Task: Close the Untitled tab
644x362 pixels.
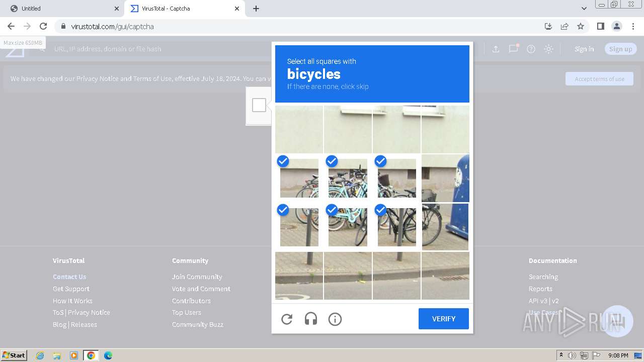Action: tap(117, 9)
